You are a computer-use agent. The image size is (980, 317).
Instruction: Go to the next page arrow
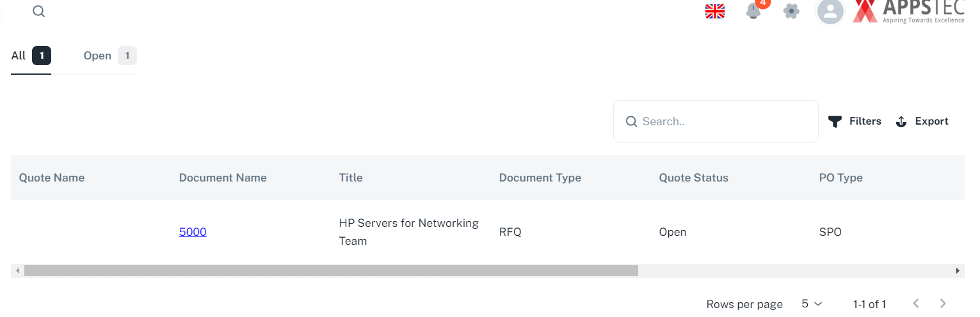pos(943,304)
